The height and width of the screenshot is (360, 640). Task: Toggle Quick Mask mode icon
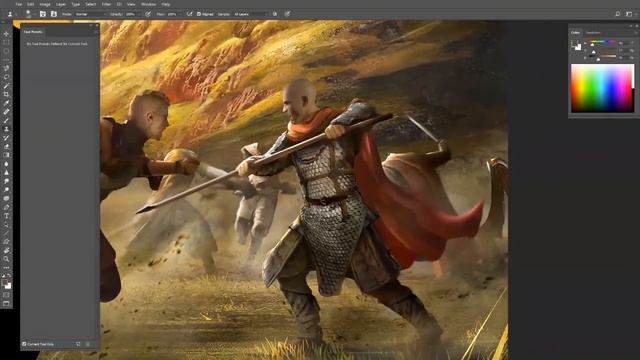(x=6, y=295)
